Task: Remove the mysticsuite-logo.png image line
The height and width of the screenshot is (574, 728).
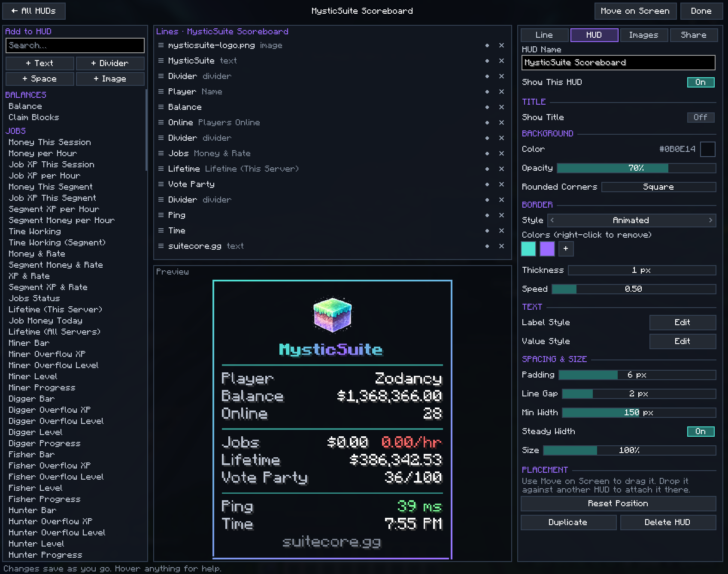Action: (501, 45)
